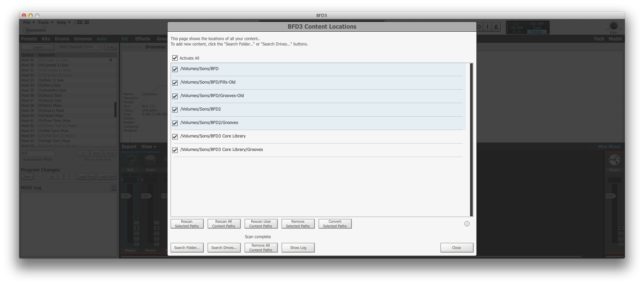Open the Show Log button
This screenshot has width=644, height=285.
pos(298,248)
